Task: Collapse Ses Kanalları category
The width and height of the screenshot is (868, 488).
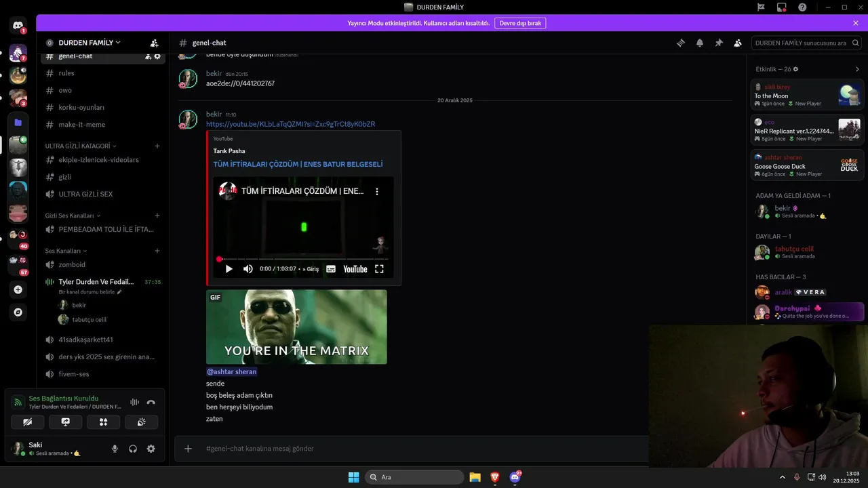Action: click(x=66, y=251)
